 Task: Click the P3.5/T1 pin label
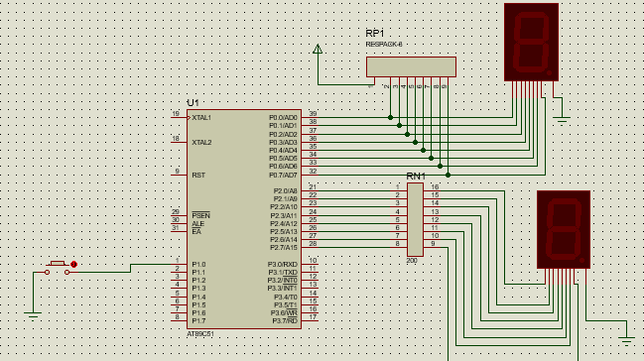click(x=286, y=305)
